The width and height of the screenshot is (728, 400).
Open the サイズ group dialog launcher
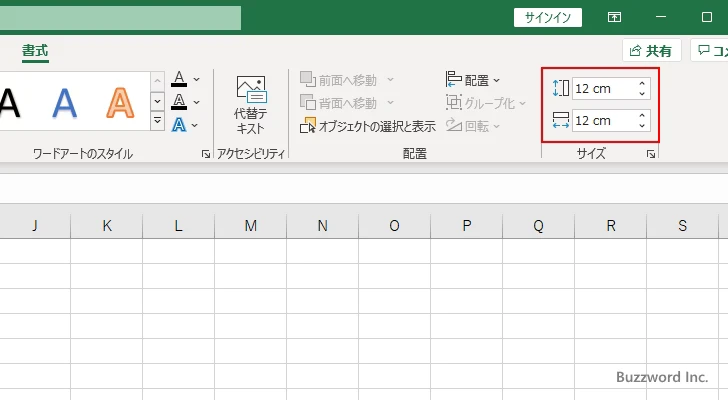pos(651,154)
